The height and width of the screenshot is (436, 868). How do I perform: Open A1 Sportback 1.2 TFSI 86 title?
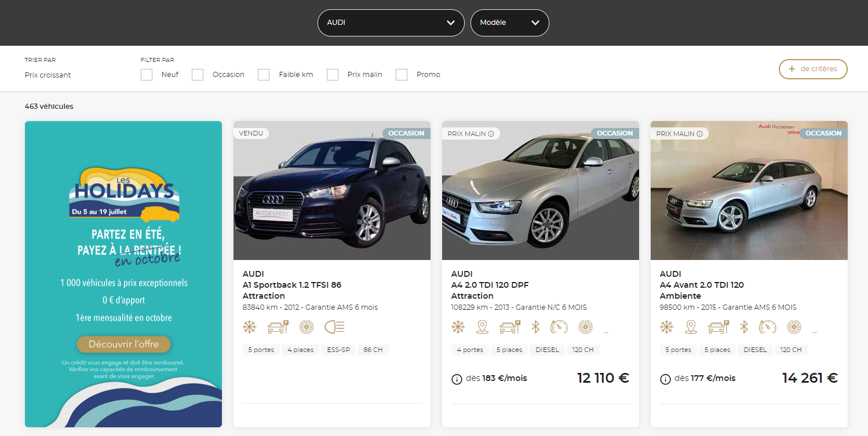pos(292,285)
